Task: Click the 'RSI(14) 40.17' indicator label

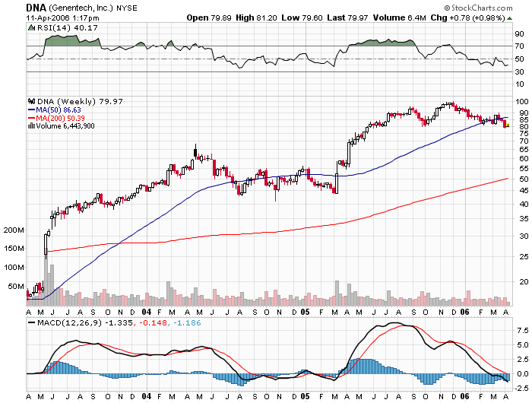Action: 67,28
